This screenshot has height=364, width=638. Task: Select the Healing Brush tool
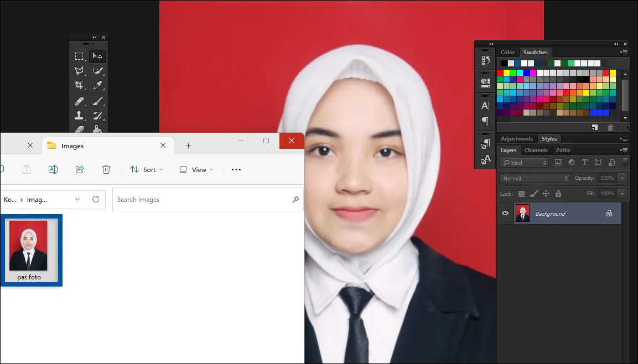[x=79, y=101]
